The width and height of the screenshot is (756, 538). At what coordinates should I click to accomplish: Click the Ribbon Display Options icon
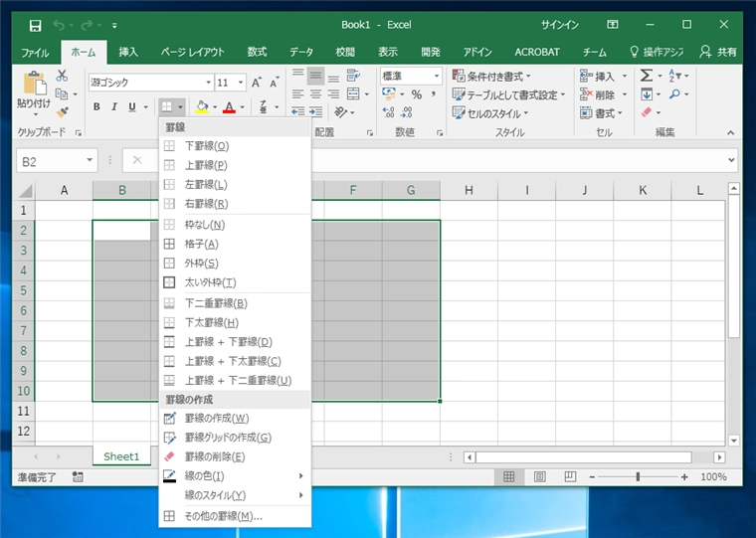point(613,25)
